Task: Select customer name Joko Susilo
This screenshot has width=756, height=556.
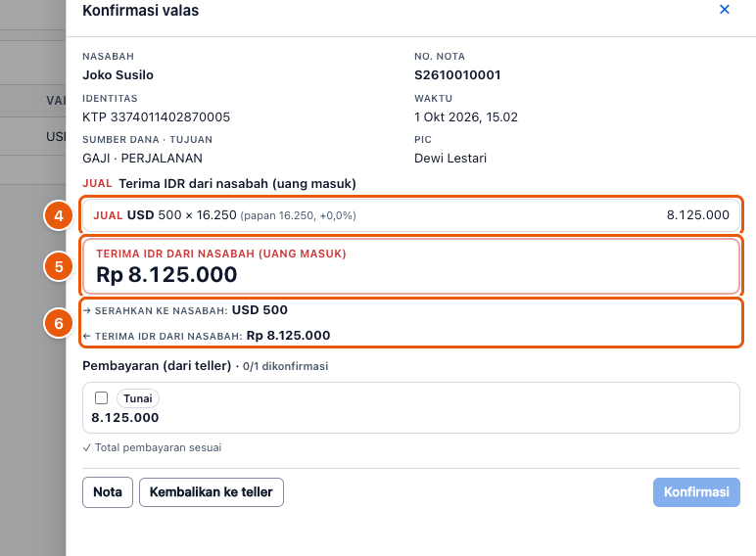Action: click(118, 75)
